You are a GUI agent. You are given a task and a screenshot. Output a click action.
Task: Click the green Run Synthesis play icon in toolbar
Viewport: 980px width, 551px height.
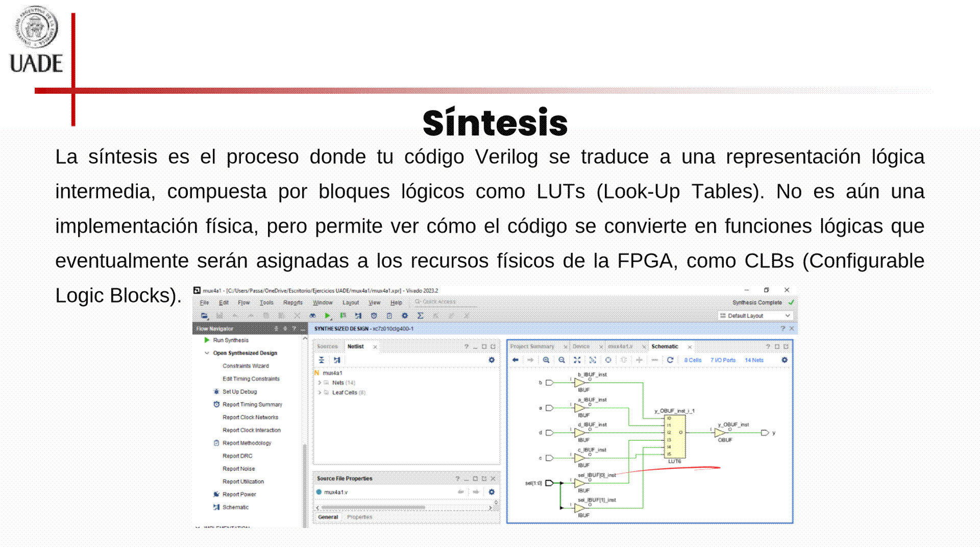[x=328, y=316]
